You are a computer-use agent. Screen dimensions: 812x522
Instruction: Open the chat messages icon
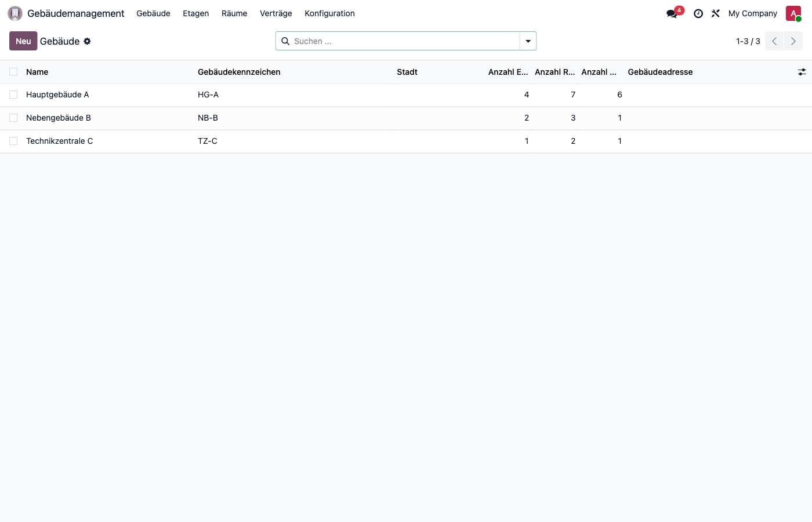coord(672,13)
